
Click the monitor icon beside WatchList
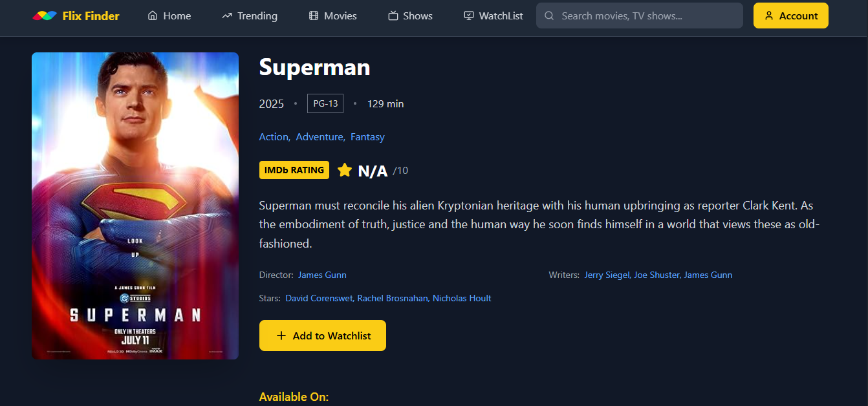(469, 16)
